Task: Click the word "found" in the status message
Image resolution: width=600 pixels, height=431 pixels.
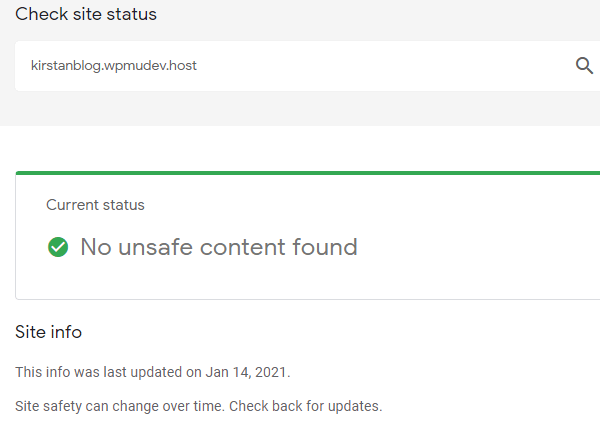Action: tap(324, 247)
